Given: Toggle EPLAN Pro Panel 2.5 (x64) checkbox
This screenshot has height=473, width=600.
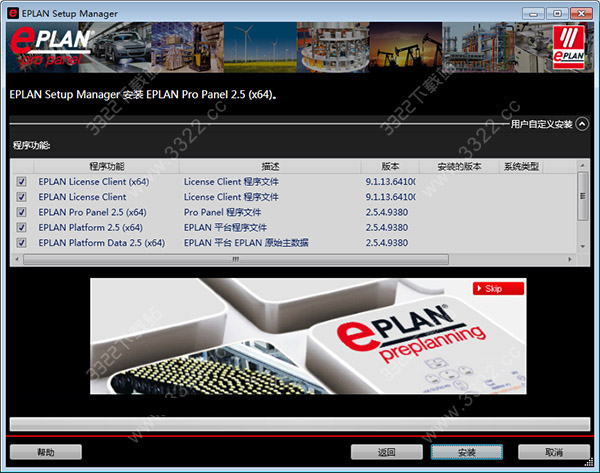Looking at the screenshot, I should (x=21, y=212).
